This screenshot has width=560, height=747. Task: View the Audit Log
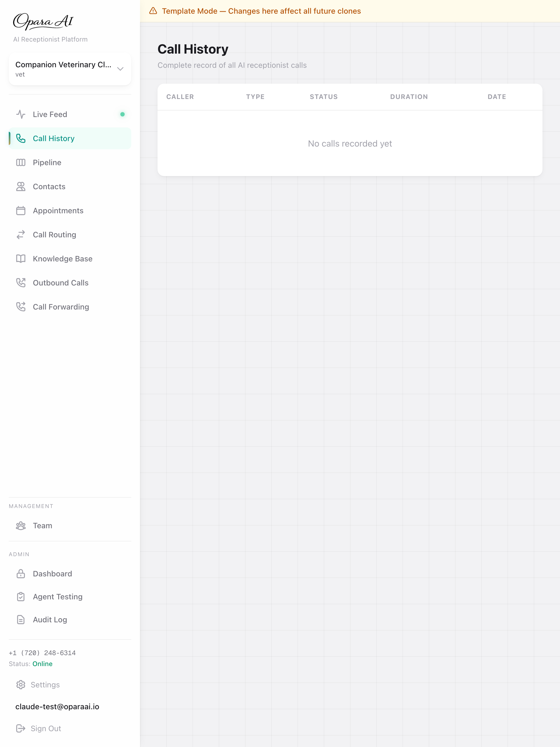pyautogui.click(x=70, y=620)
